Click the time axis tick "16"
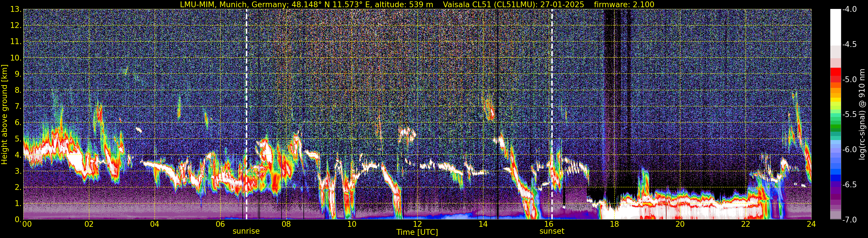 [548, 224]
